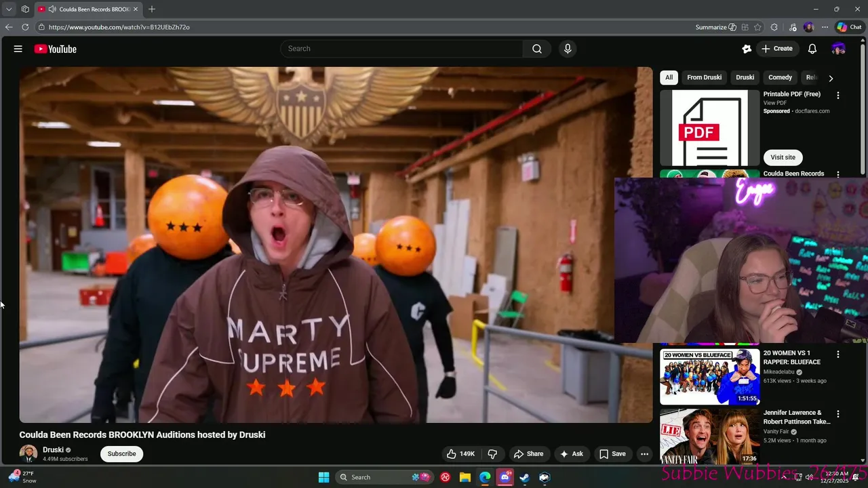Open a new browser tab
Screen dimensions: 868x488
click(x=152, y=9)
